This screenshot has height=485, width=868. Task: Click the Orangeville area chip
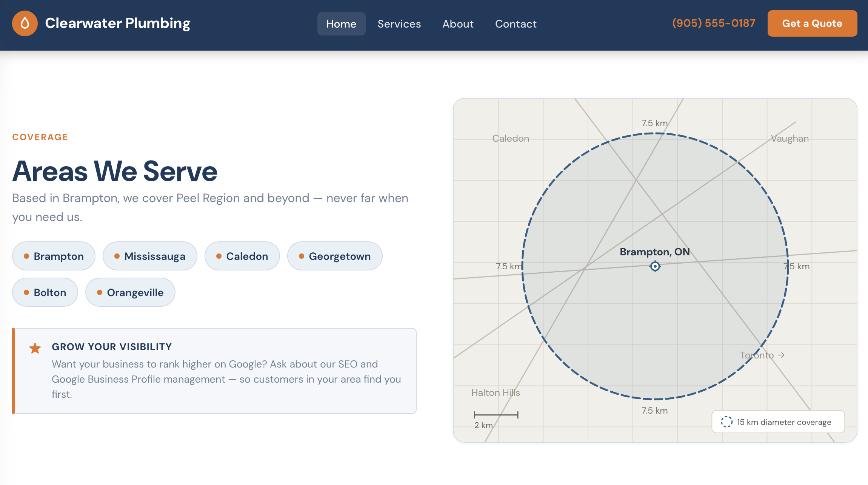130,292
